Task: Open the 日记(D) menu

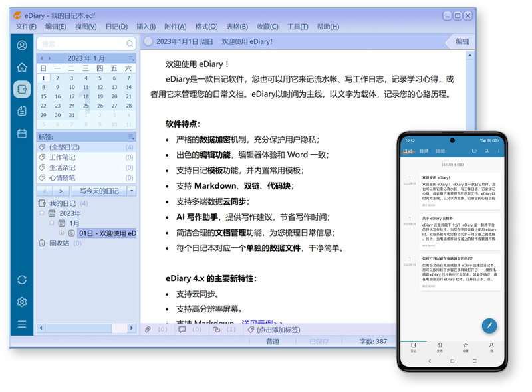Action: [116, 27]
